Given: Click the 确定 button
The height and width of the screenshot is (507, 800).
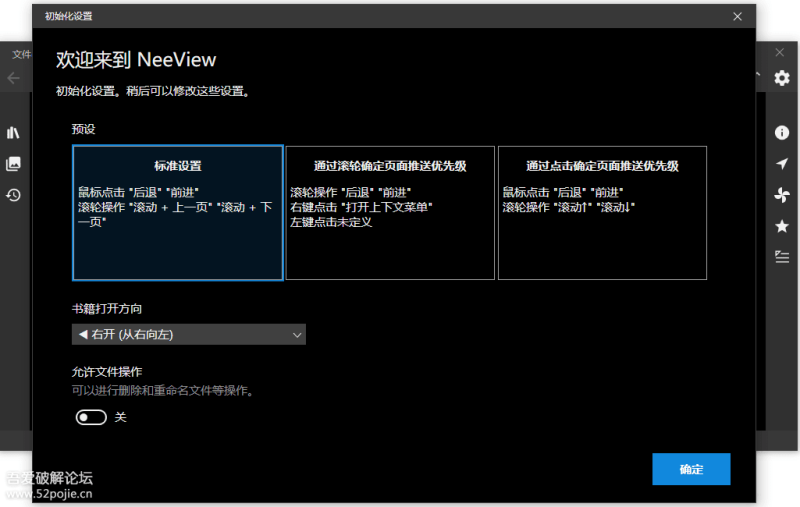Looking at the screenshot, I should point(691,469).
